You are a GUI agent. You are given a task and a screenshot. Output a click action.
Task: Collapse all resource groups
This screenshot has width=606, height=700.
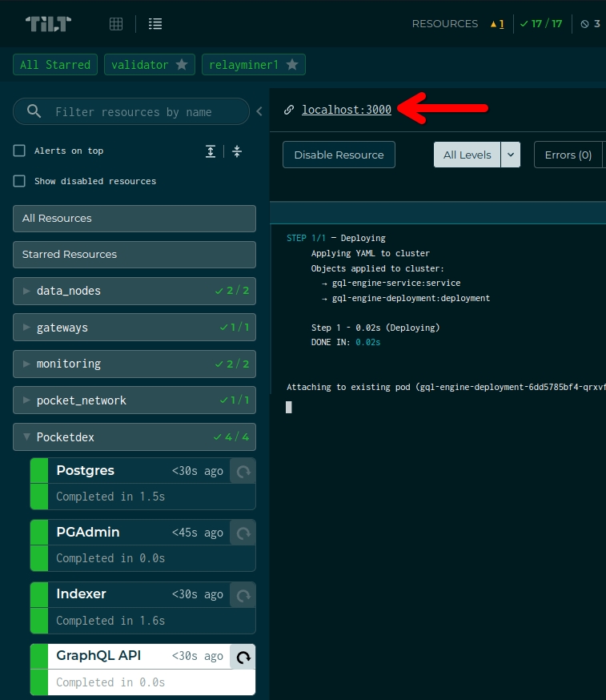tap(237, 151)
